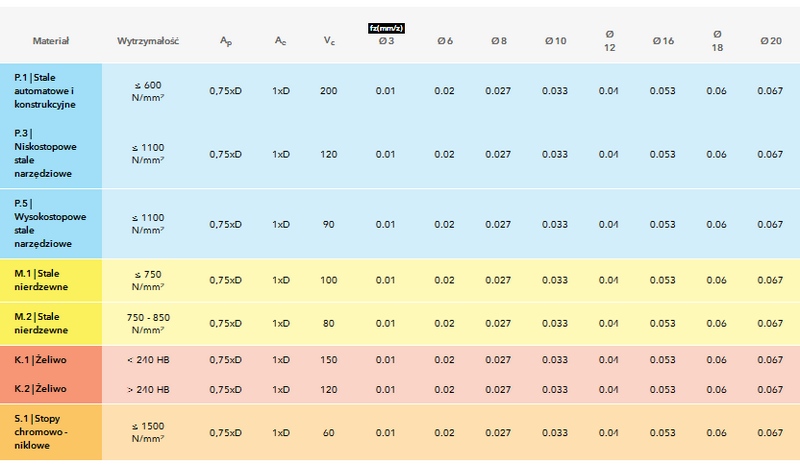The image size is (800, 464).
Task: Select the Vc value 60 in row S.1
Action: 329,432
